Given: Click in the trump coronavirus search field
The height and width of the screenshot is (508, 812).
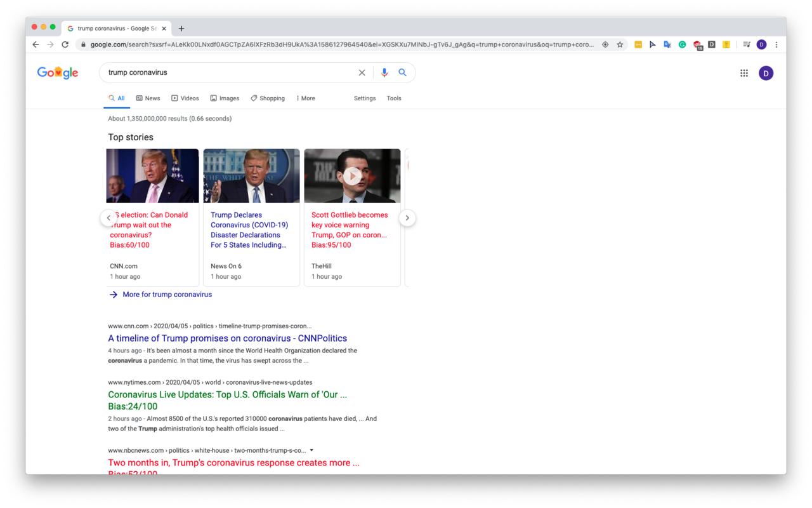Looking at the screenshot, I should [x=228, y=72].
